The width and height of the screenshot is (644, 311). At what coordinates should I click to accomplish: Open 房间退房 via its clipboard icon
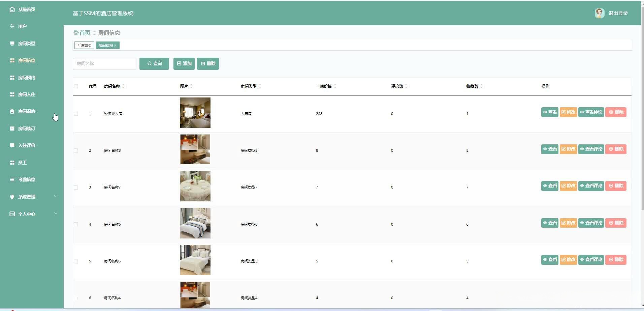pyautogui.click(x=12, y=111)
